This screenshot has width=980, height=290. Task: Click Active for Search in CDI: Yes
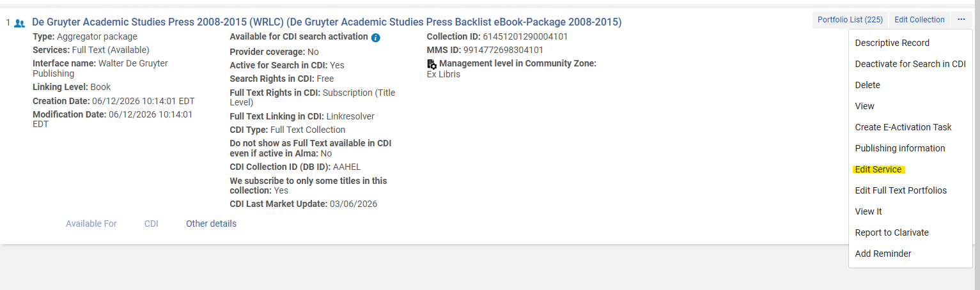click(287, 65)
